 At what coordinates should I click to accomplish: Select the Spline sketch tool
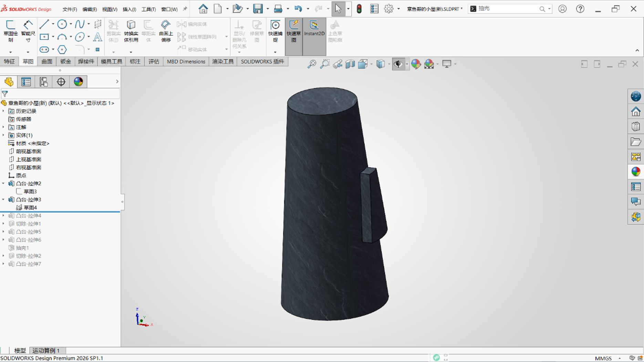80,24
